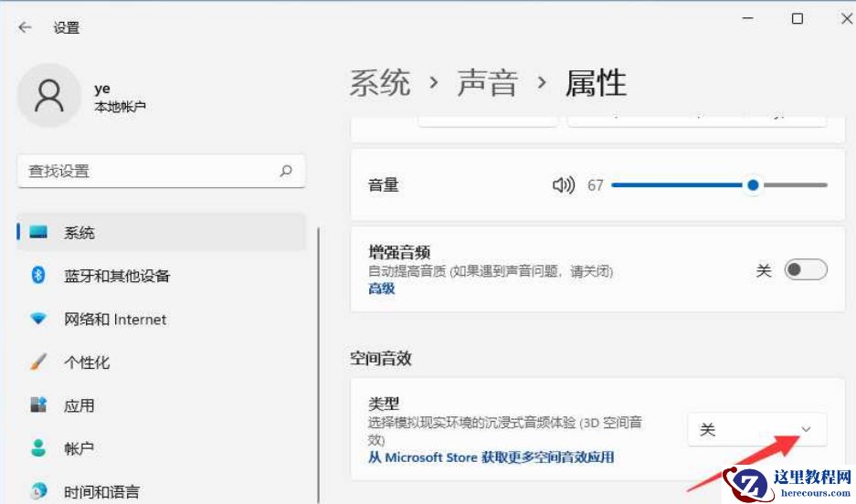Click the network Wi-Fi icon in sidebar
Viewport: 856px width, 504px height.
tap(38, 318)
